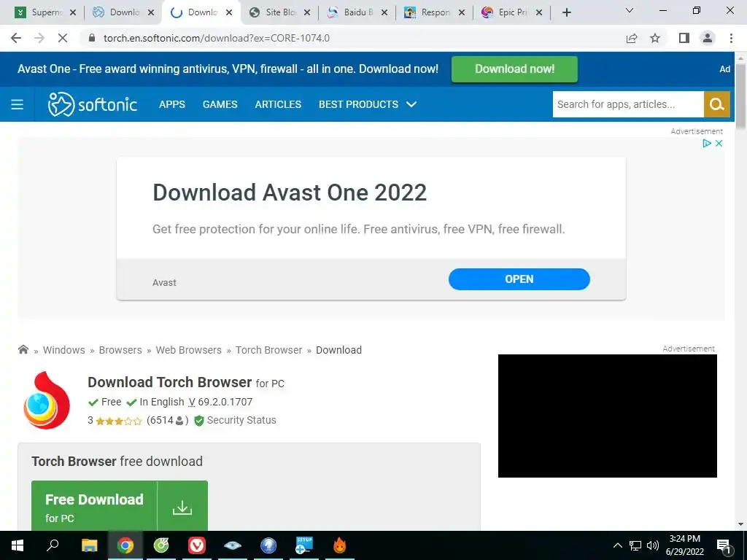Go back to previous page

(16, 38)
